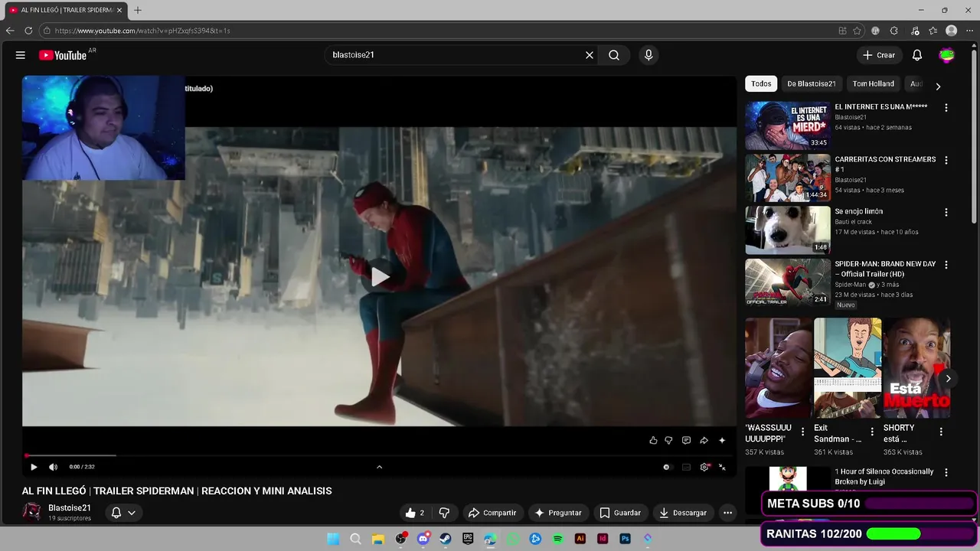Reload the page in the browser
Image resolution: width=980 pixels, height=551 pixels.
tap(28, 31)
